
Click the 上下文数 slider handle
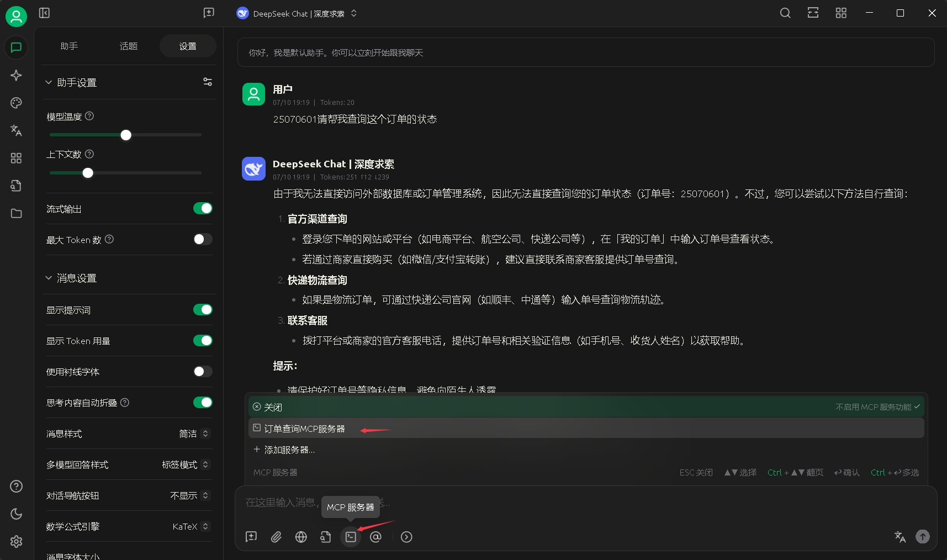(x=88, y=173)
